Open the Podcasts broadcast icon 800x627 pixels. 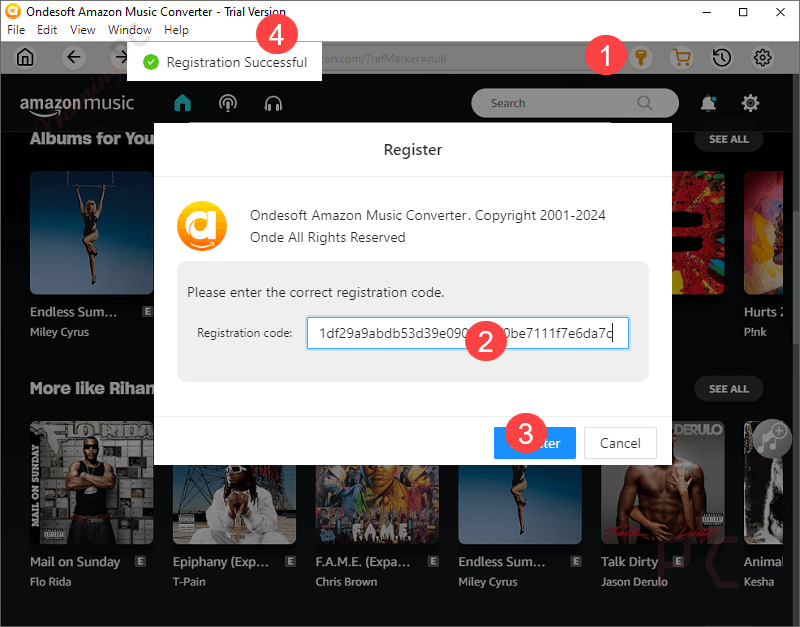tap(228, 103)
